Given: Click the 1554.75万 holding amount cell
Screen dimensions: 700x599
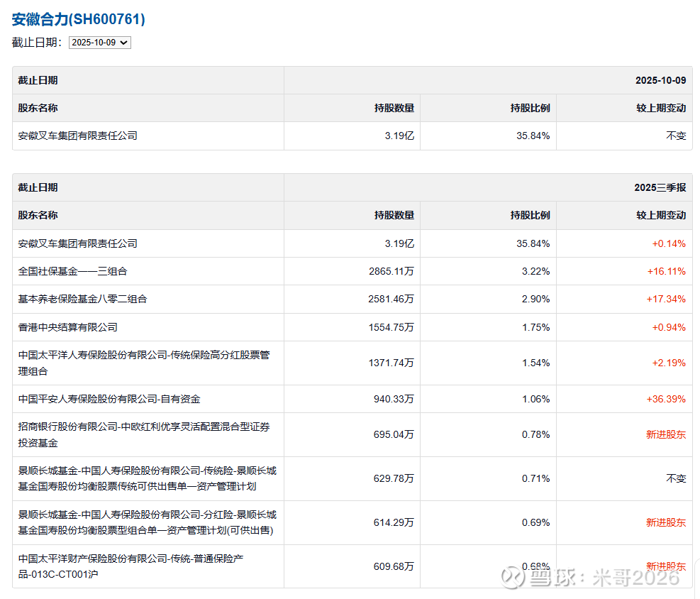Looking at the screenshot, I should (391, 327).
